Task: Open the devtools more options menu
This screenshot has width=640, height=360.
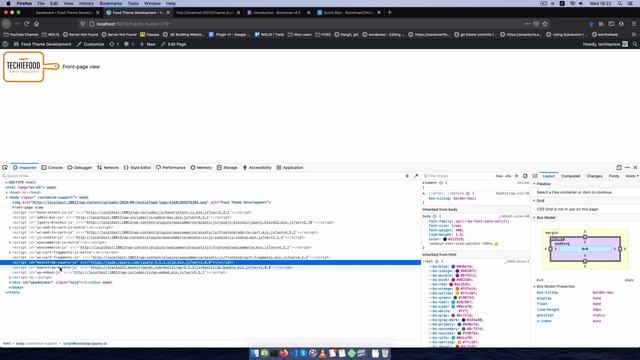Action: coord(627,168)
